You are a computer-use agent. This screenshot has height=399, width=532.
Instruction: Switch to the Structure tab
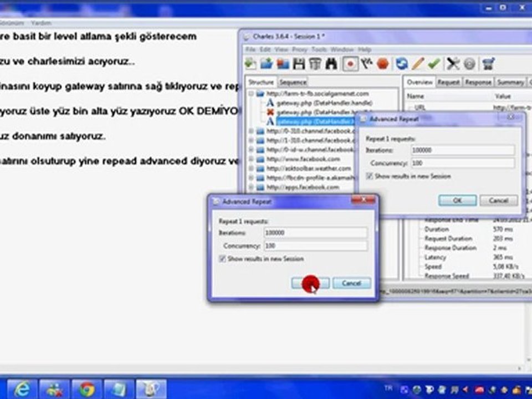coord(261,82)
